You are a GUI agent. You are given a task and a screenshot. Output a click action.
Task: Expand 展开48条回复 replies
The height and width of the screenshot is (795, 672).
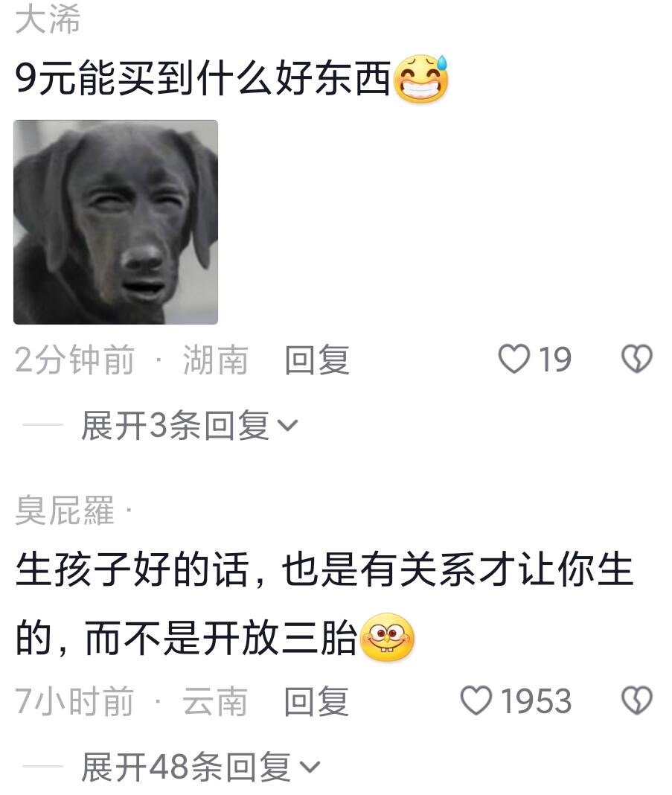coord(186,767)
